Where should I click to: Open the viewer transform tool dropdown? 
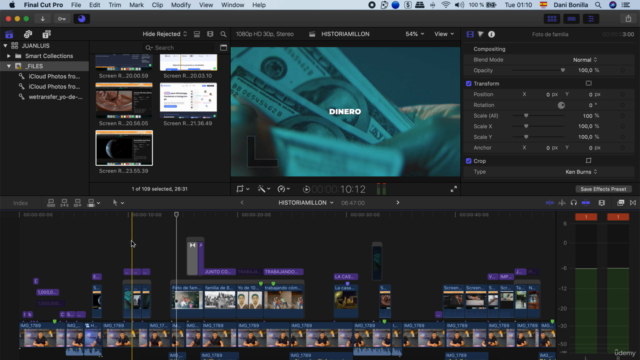click(x=242, y=189)
